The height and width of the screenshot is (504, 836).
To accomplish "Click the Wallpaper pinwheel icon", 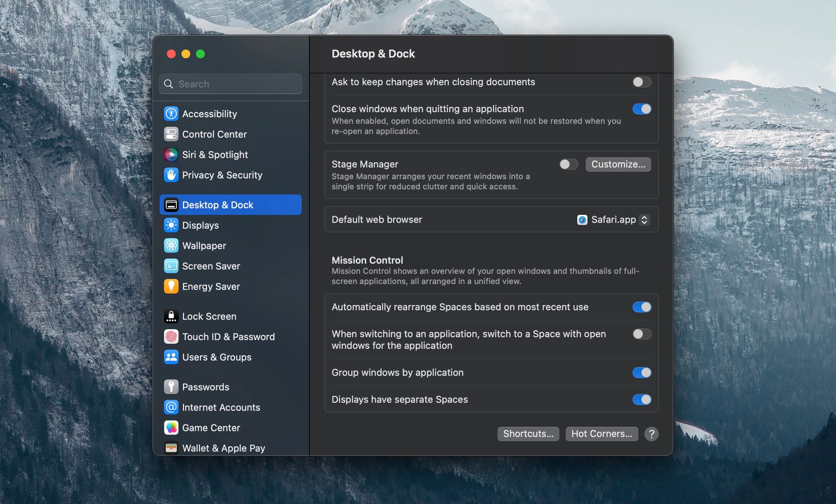I will tap(171, 245).
